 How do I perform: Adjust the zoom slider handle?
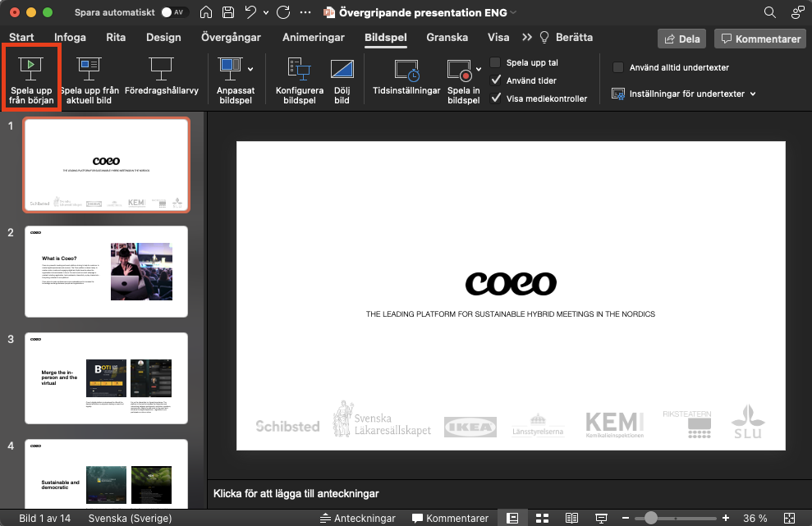click(x=651, y=518)
